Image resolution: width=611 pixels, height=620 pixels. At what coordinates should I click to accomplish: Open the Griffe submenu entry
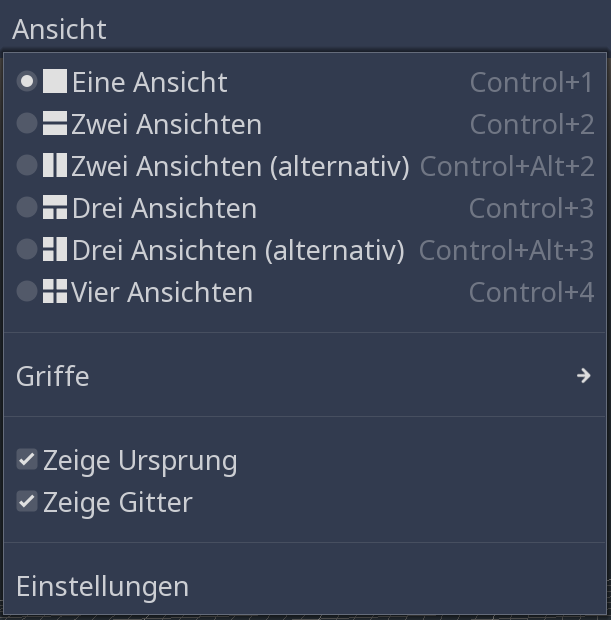(305, 376)
